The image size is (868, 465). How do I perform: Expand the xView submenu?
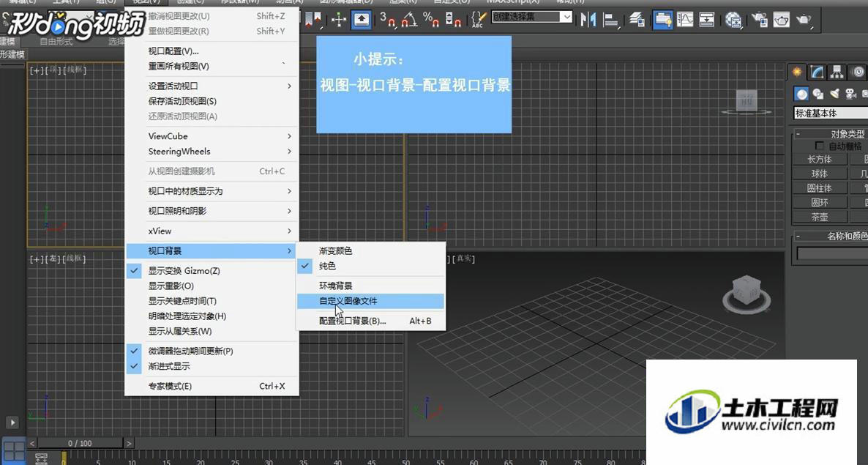coord(212,231)
